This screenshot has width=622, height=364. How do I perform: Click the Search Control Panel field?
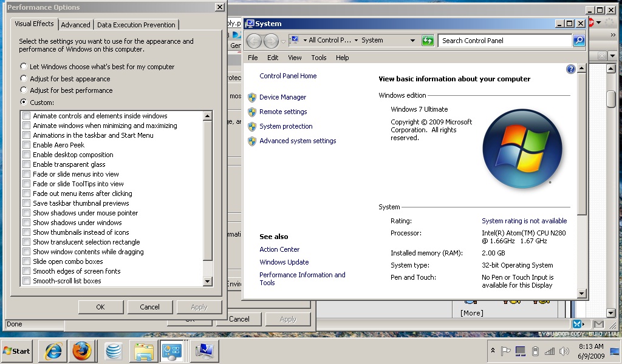pos(505,41)
